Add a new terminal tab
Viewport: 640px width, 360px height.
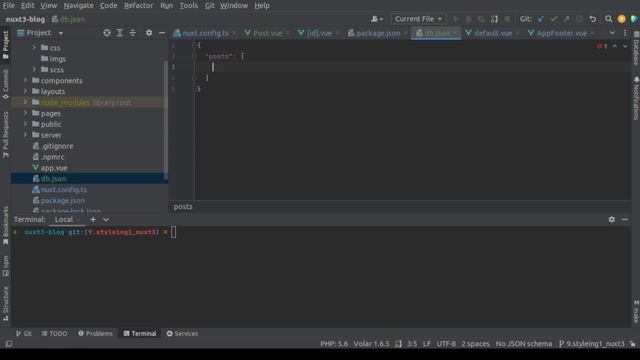[x=93, y=220]
